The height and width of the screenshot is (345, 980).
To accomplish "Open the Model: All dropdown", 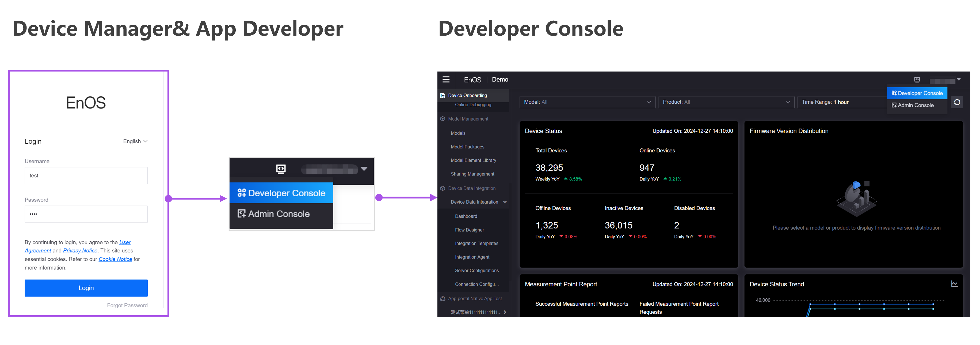I will pyautogui.click(x=587, y=102).
